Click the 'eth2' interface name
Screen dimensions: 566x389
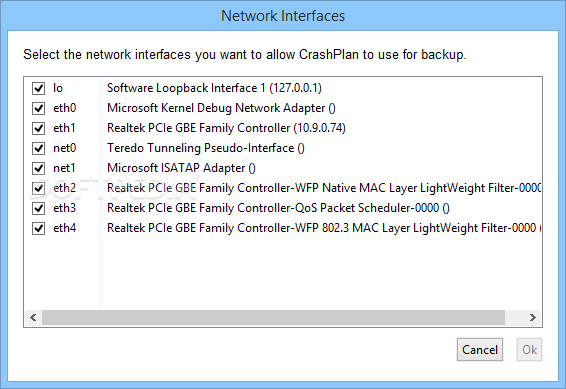[x=65, y=188]
